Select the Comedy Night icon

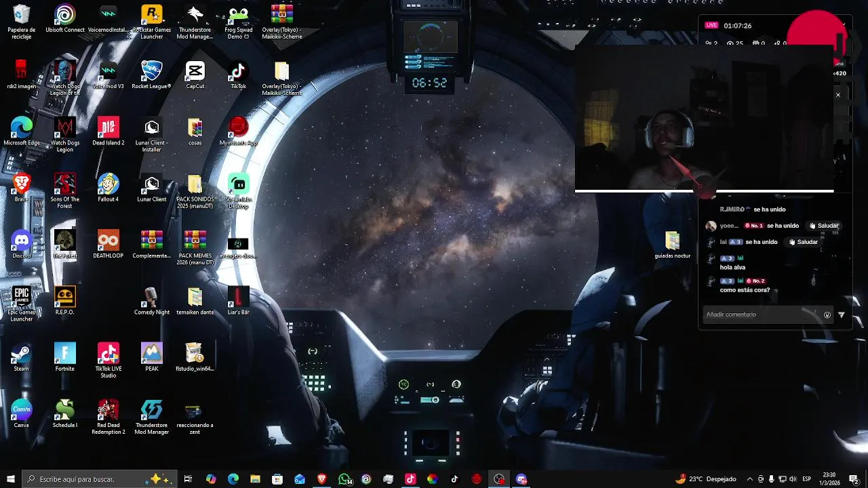pyautogui.click(x=152, y=300)
